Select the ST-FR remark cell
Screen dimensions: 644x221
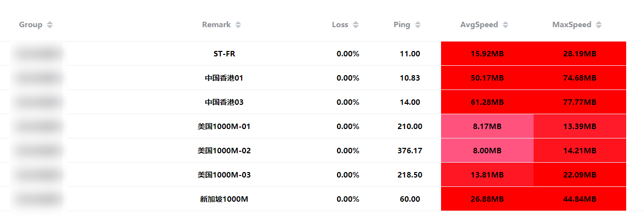click(x=224, y=53)
